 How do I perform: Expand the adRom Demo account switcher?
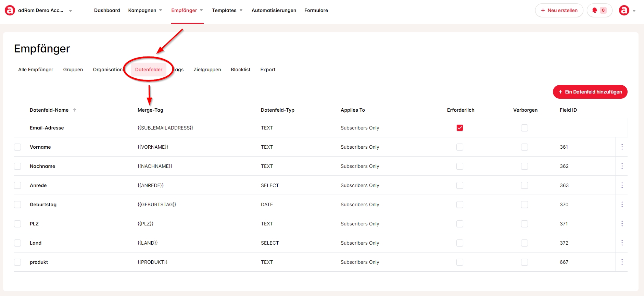[71, 11]
